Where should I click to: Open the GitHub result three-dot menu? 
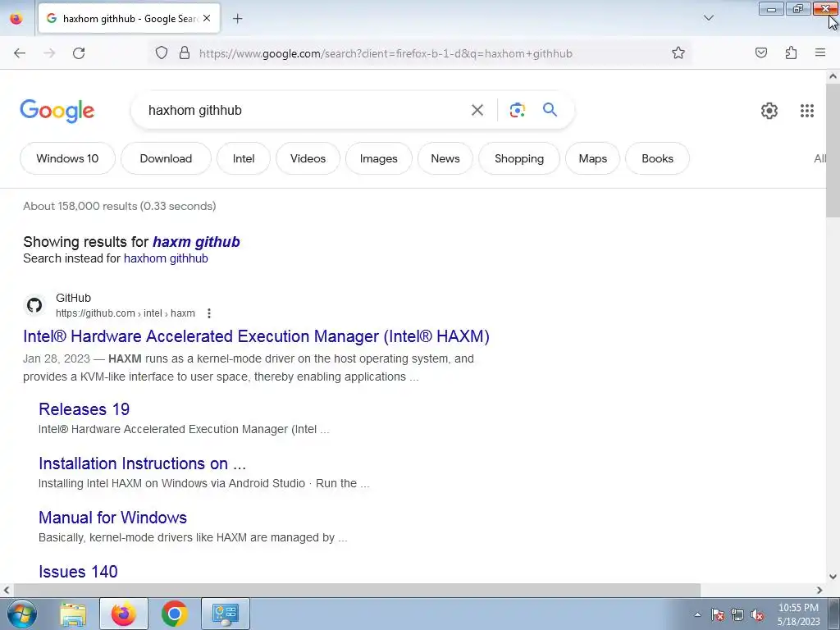209,313
